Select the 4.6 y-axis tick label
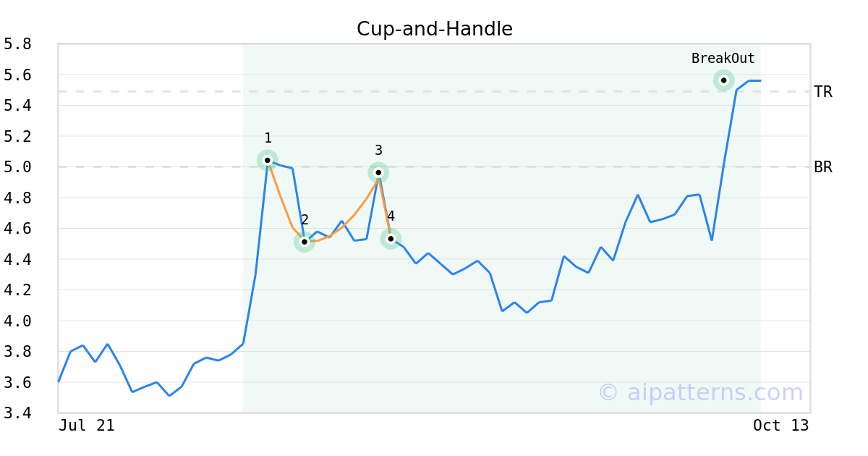This screenshot has height=456, width=868. pyautogui.click(x=17, y=229)
